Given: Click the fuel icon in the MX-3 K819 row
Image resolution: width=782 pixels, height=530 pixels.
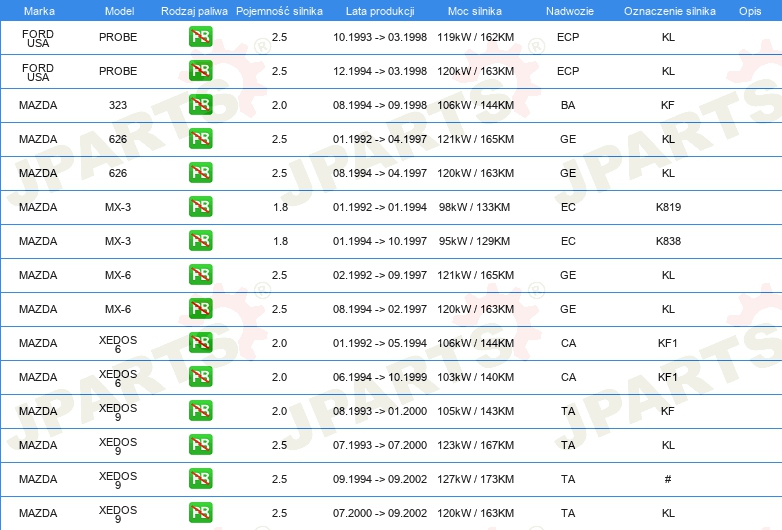Looking at the screenshot, I should (200, 206).
